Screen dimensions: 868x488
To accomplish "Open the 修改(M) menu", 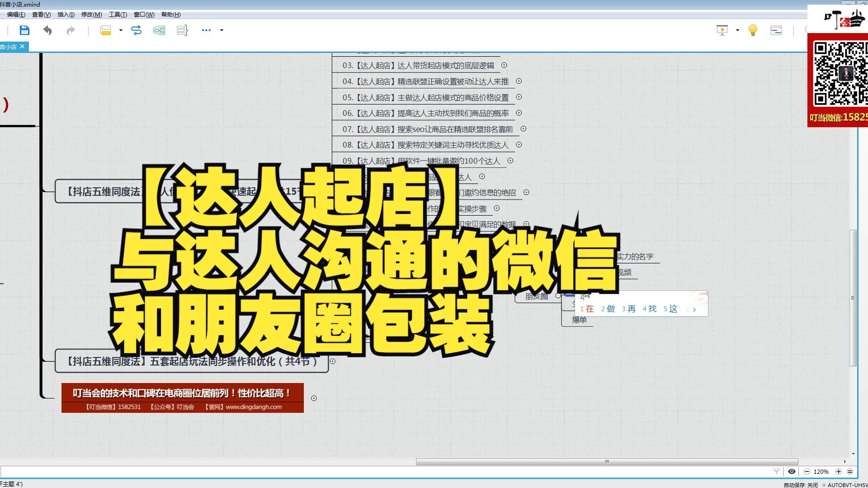I will [91, 15].
